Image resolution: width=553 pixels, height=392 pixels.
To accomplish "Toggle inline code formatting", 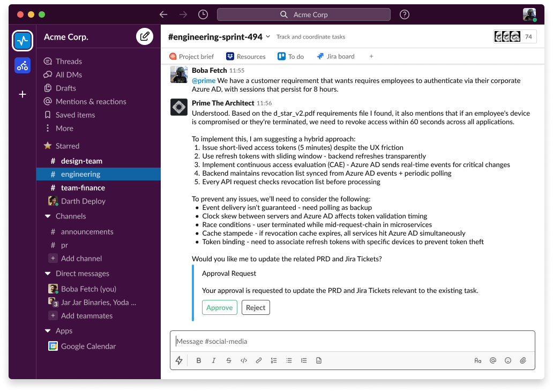I will tap(244, 360).
